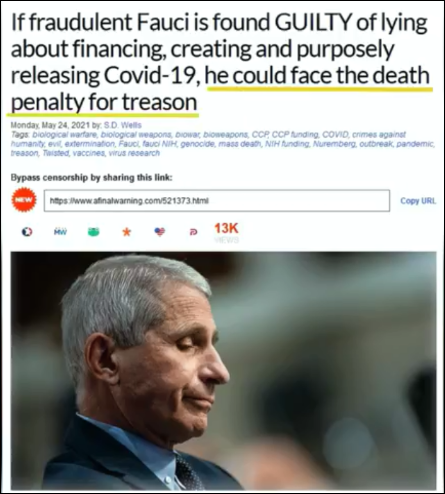Select the afinalwarning.com link field
This screenshot has width=445, height=494.
click(217, 201)
